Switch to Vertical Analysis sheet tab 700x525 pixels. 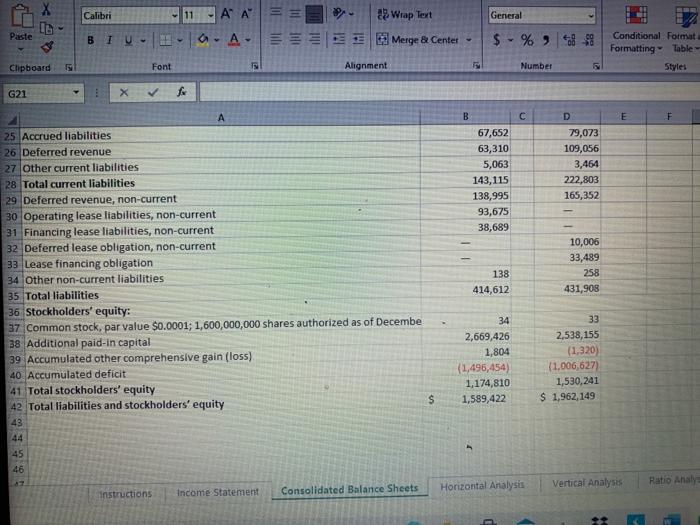click(587, 483)
